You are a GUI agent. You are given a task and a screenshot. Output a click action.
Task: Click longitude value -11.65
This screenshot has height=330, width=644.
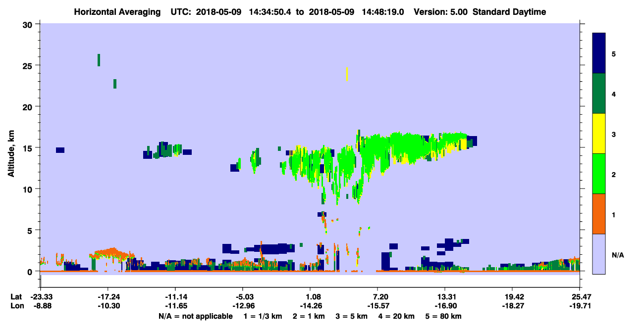(175, 306)
